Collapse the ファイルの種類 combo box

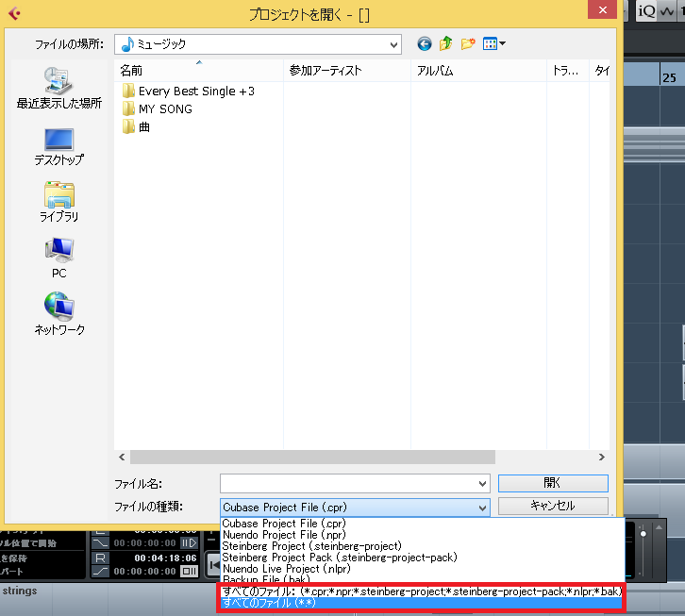pyautogui.click(x=355, y=508)
